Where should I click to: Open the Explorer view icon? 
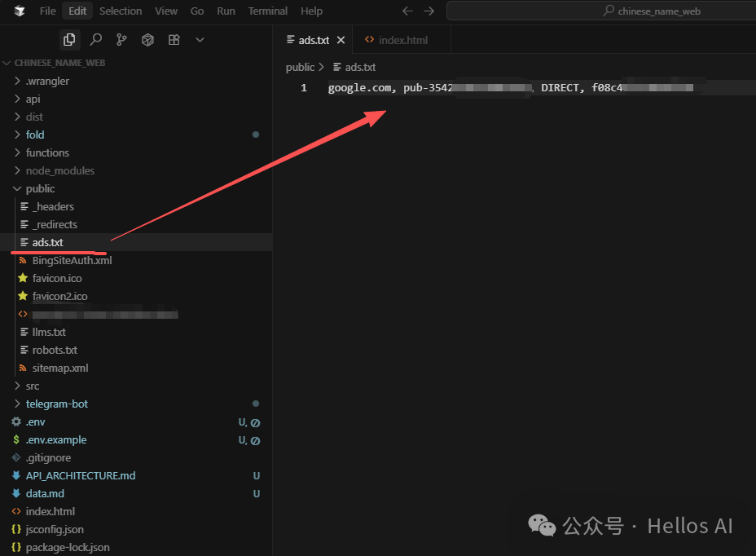click(x=69, y=40)
